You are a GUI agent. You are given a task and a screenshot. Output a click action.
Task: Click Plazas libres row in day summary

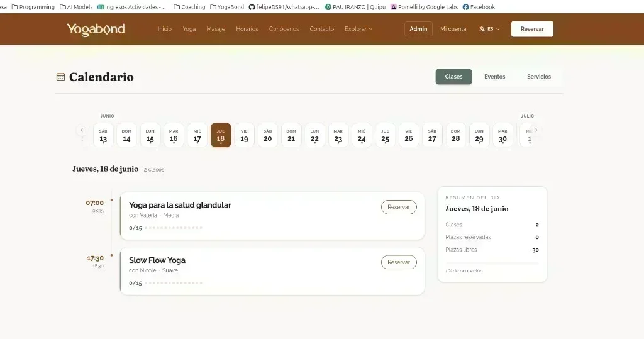492,250
